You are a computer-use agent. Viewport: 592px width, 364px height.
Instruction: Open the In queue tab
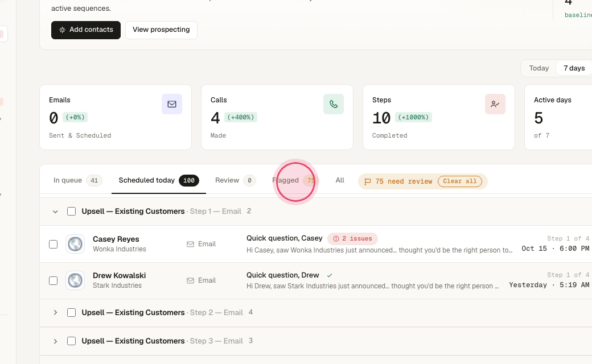[77, 180]
